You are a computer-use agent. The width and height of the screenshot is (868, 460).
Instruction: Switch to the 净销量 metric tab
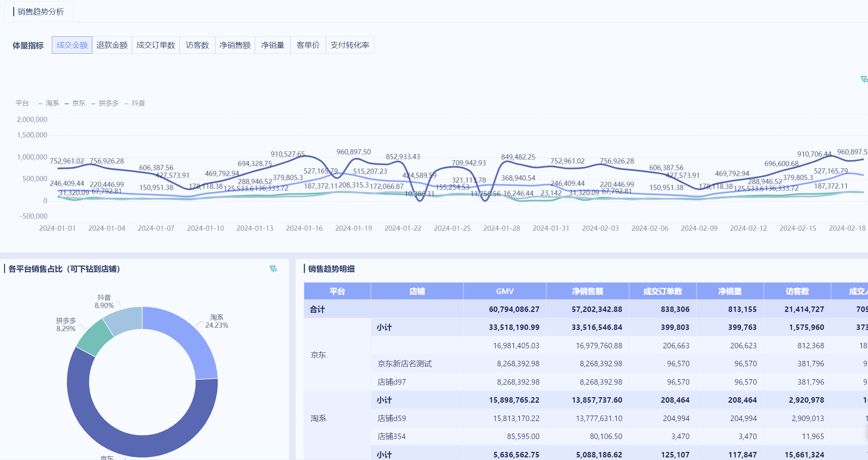click(x=273, y=45)
